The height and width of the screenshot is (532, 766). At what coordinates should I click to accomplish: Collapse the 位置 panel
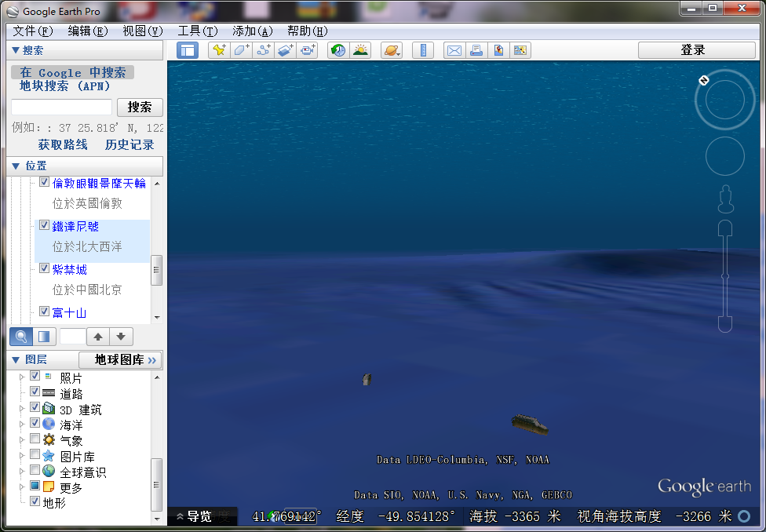click(15, 166)
